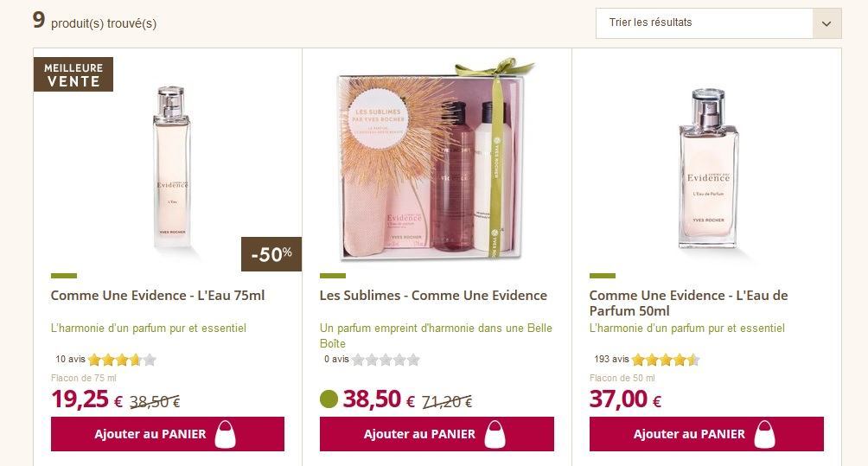The image size is (868, 466).
Task: Open 'Comme Une Evidence - L'Eau 75ml' title link
Action: pyautogui.click(x=157, y=296)
